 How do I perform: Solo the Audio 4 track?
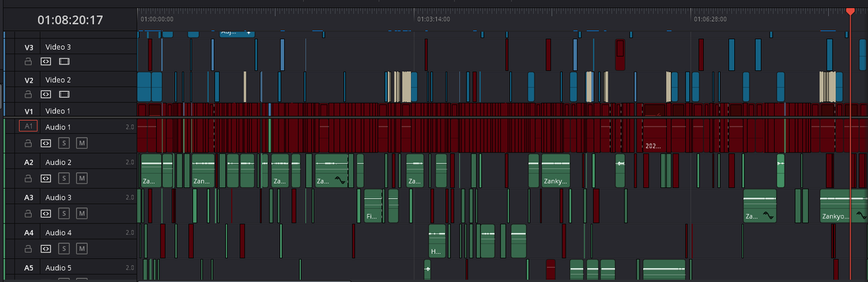coord(64,249)
